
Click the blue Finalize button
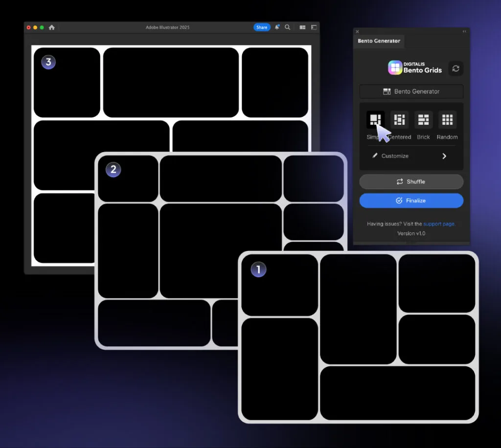click(411, 201)
